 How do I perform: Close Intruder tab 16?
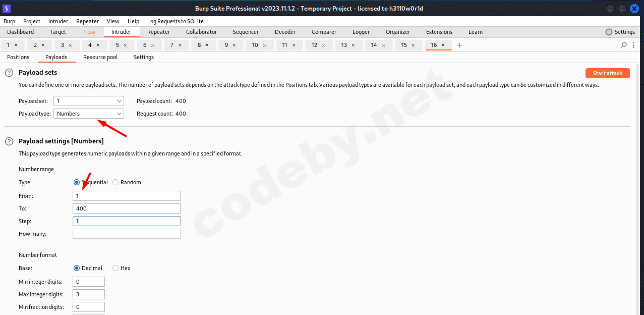443,45
